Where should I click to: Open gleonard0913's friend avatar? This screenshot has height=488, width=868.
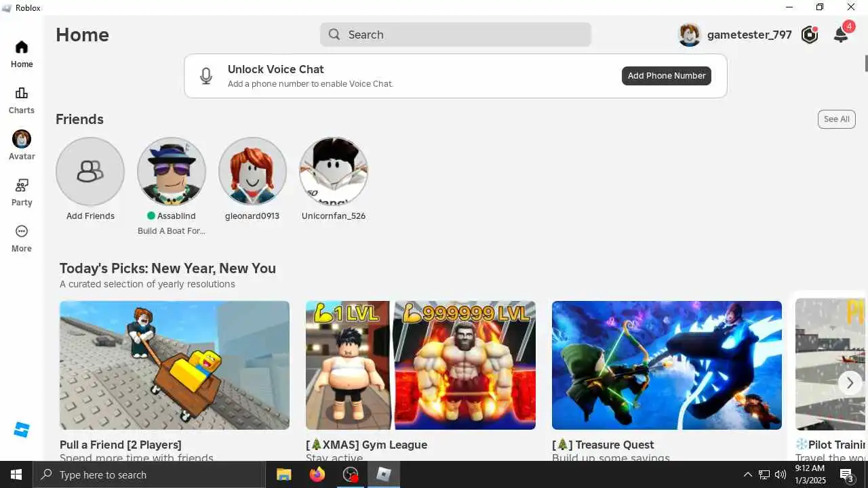coord(252,171)
